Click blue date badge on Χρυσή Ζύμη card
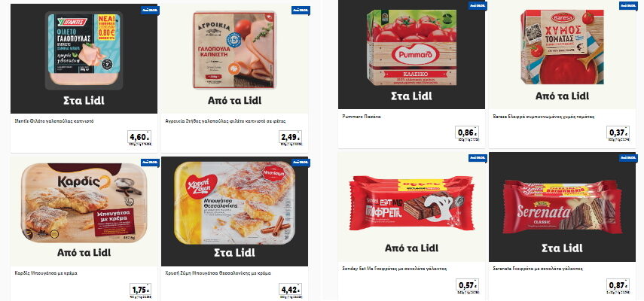 301,162
